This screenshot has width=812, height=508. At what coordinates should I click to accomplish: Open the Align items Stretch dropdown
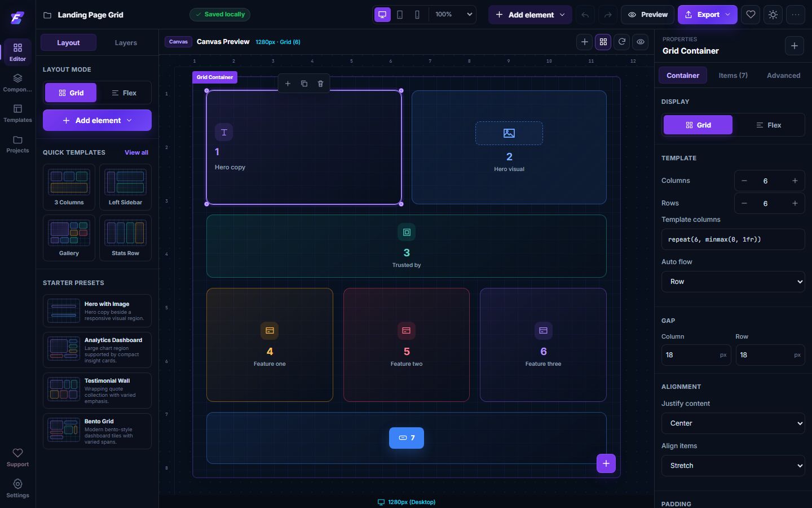pyautogui.click(x=733, y=466)
